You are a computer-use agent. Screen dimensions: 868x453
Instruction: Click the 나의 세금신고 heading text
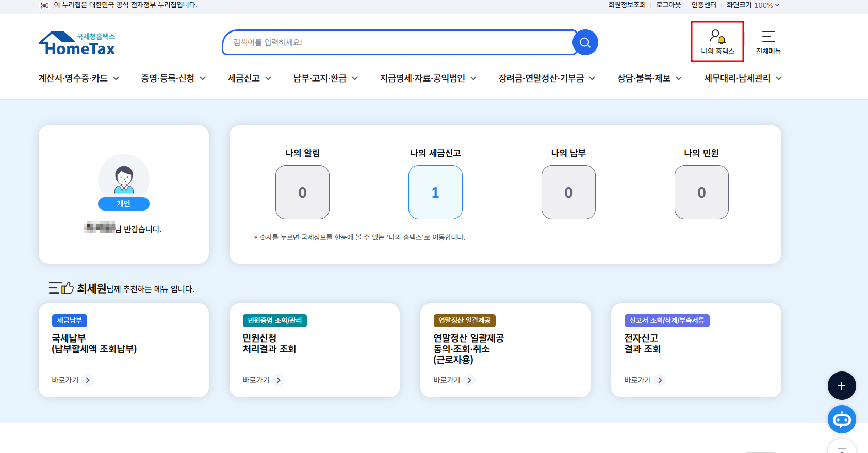pos(435,153)
